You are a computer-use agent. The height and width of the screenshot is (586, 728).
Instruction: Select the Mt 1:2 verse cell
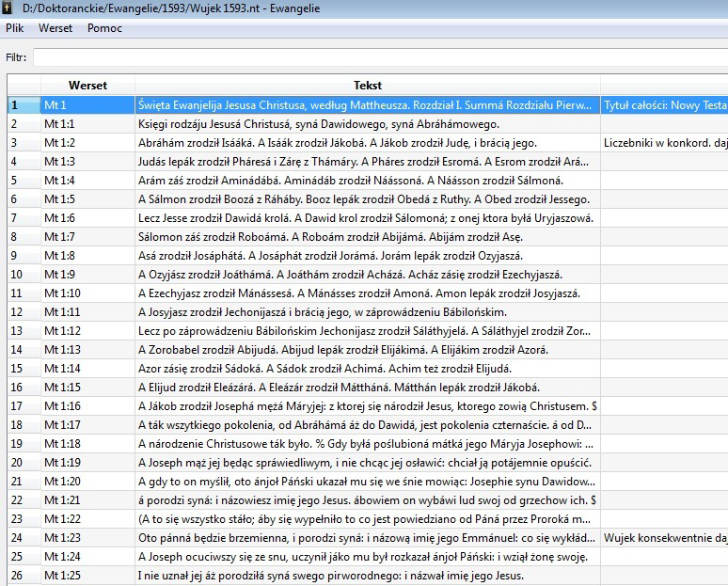pyautogui.click(x=87, y=143)
